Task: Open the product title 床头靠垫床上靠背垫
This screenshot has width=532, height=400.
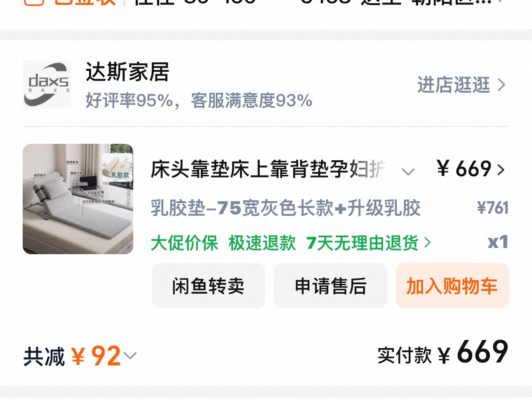Action: (268, 169)
